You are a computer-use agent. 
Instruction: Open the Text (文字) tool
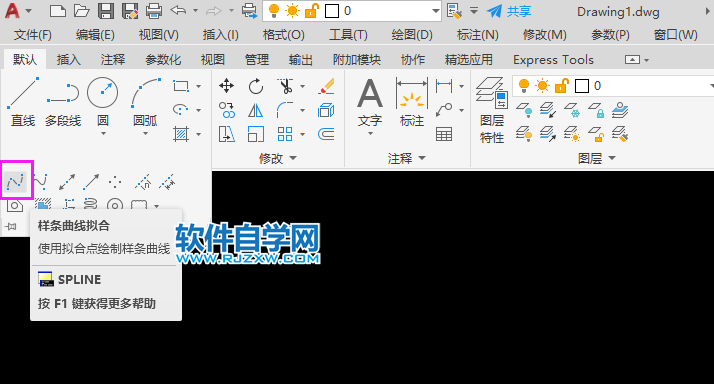point(370,101)
